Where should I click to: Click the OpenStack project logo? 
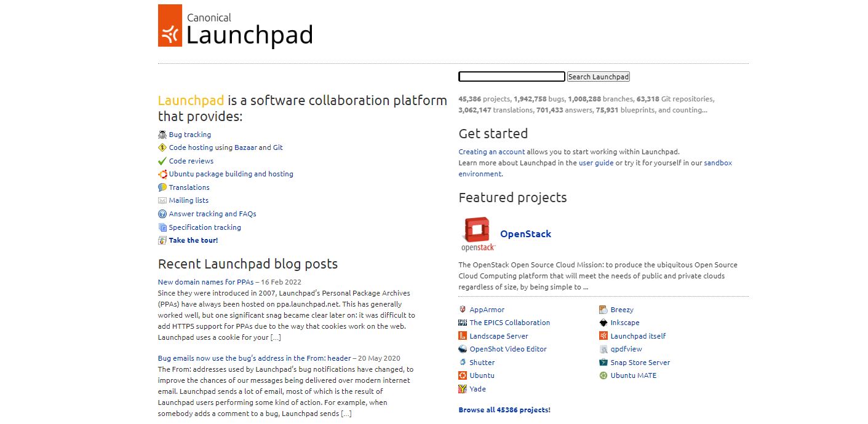pyautogui.click(x=478, y=234)
